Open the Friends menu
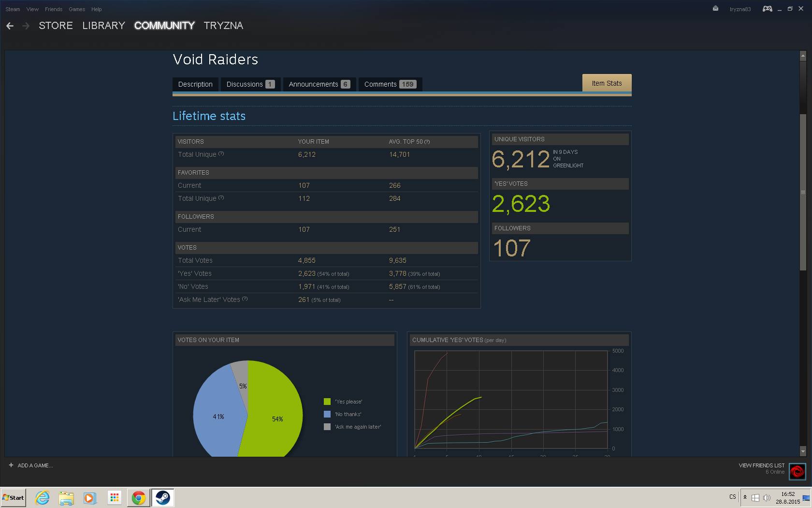The width and height of the screenshot is (812, 508). 54,9
